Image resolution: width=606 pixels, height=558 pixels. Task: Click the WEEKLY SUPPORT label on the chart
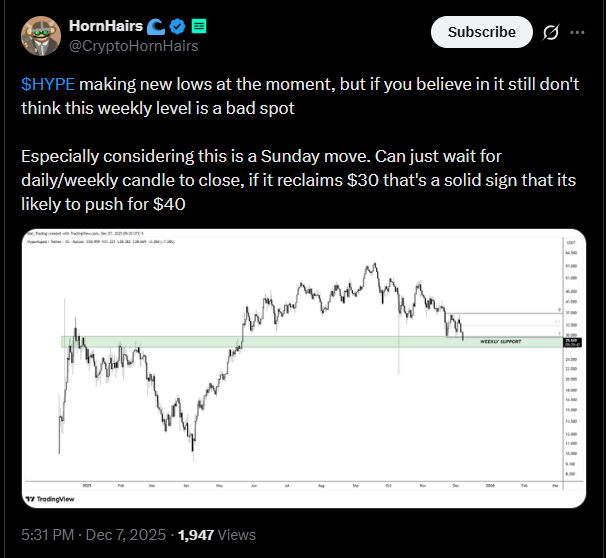(x=500, y=341)
